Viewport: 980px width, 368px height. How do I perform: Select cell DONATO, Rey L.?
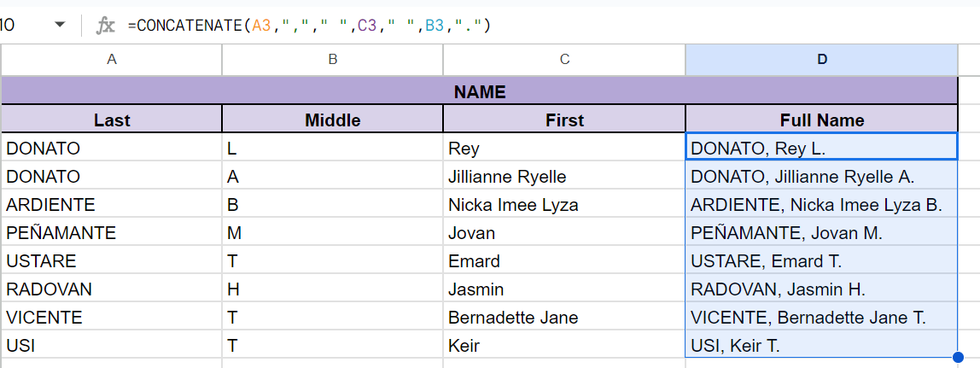tap(821, 149)
